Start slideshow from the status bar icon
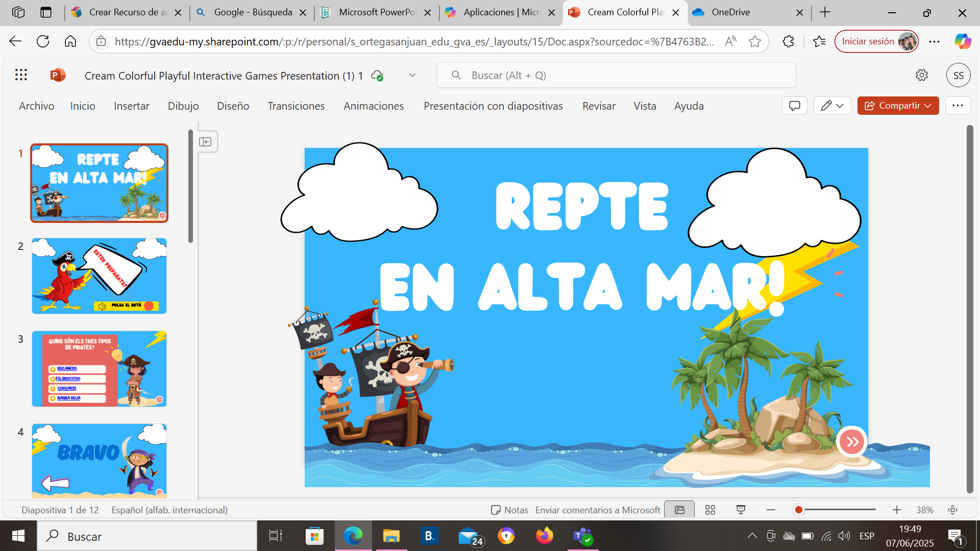The image size is (980, 551). point(741,510)
